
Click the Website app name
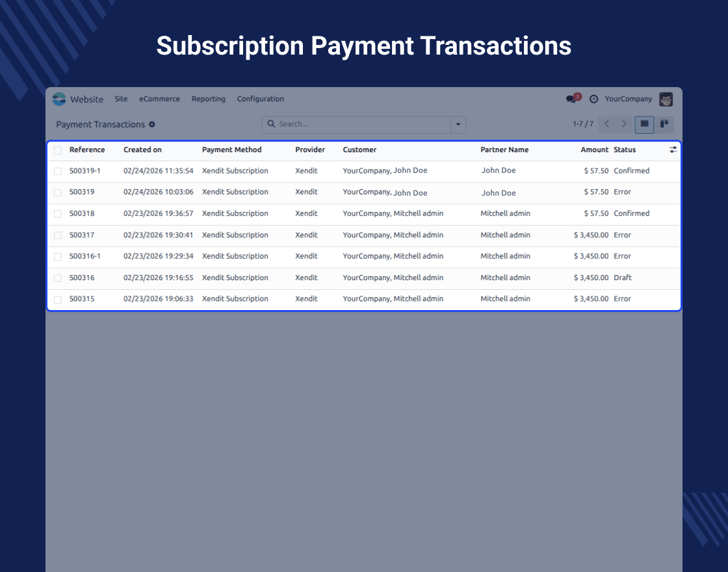tap(87, 99)
